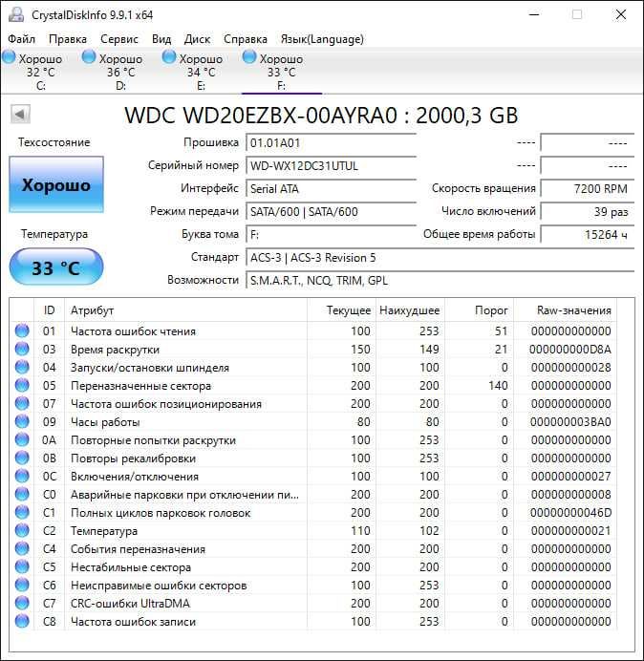
Task: Click raw value 000000003BA0
Action: pyautogui.click(x=570, y=422)
